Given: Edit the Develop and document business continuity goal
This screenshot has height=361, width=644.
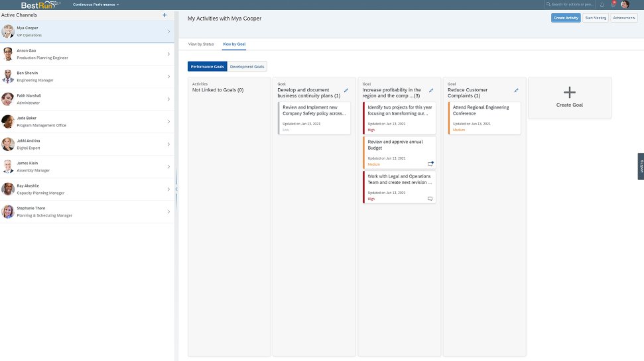Looking at the screenshot, I should pos(346,90).
